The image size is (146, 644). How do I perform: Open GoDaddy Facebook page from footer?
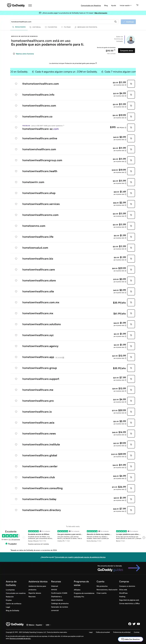click(130, 624)
